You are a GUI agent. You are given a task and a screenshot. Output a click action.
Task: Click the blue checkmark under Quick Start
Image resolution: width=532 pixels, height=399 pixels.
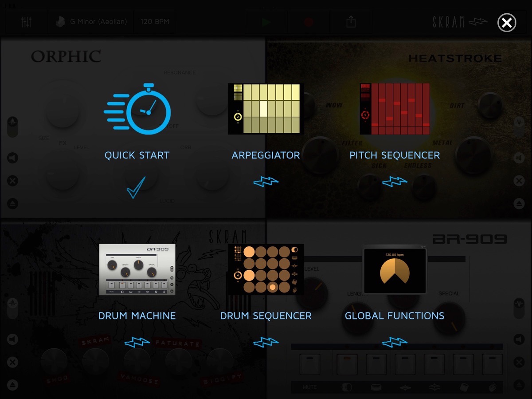(x=136, y=187)
